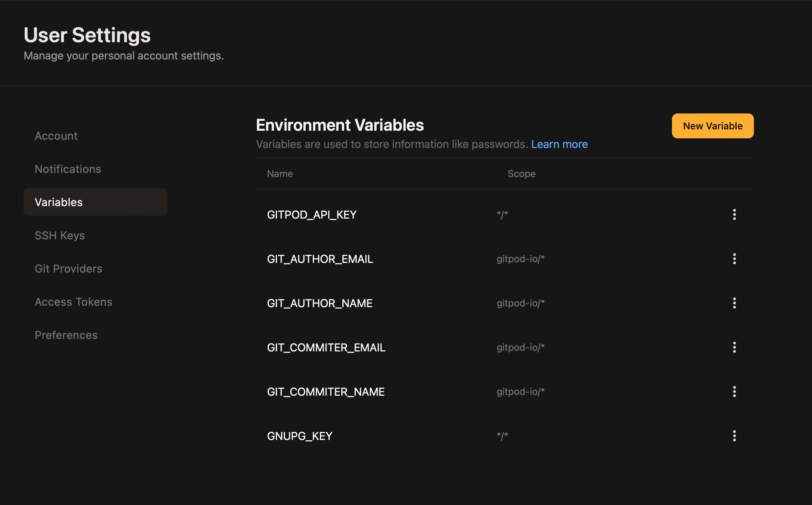Click the three-dot menu for GIT_COMMITER_NAME

point(735,392)
